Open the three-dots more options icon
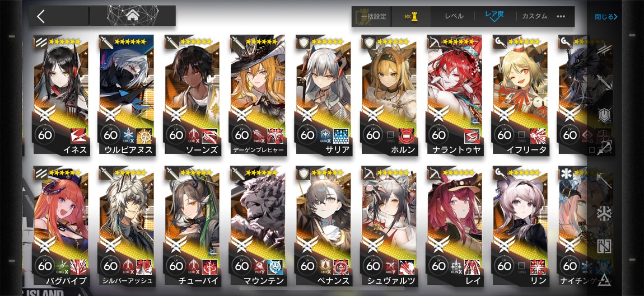 561,16
